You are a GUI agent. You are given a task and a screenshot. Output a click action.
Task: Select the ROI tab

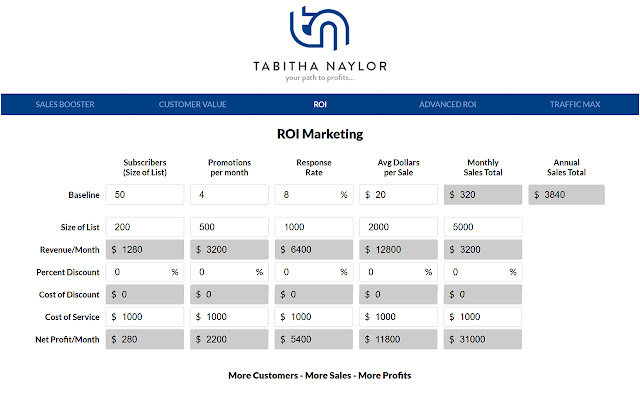click(x=320, y=104)
